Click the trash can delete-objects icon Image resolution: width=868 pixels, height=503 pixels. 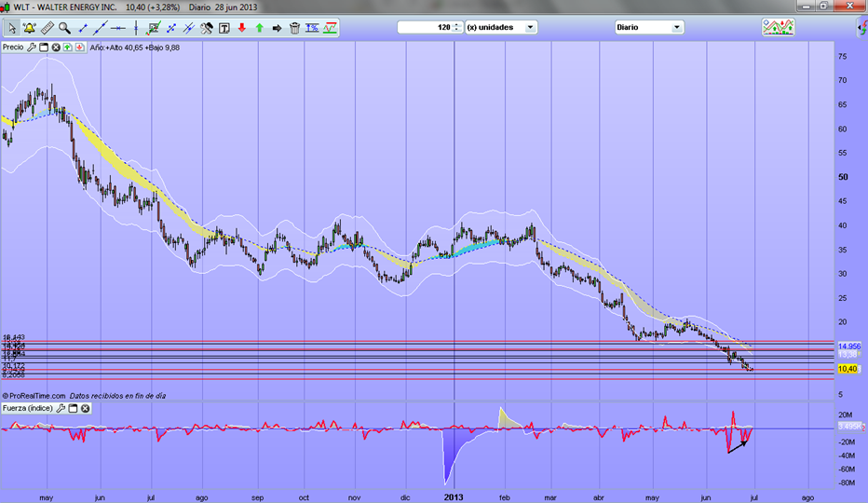click(x=294, y=28)
